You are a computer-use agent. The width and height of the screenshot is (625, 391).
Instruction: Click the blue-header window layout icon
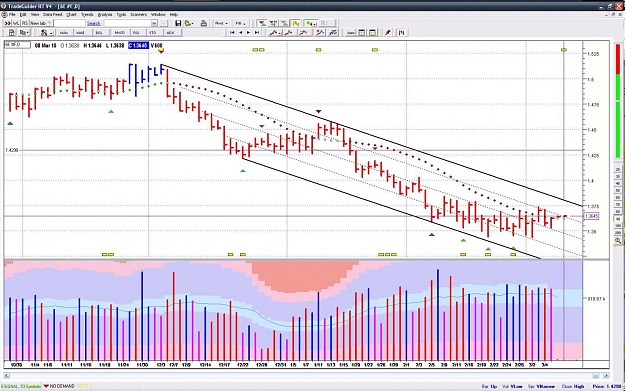(x=362, y=33)
